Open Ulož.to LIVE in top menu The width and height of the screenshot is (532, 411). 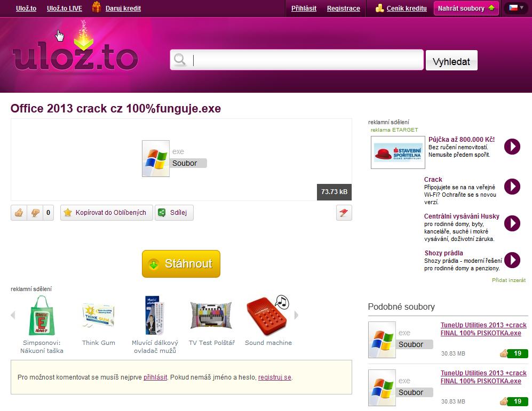pyautogui.click(x=65, y=9)
